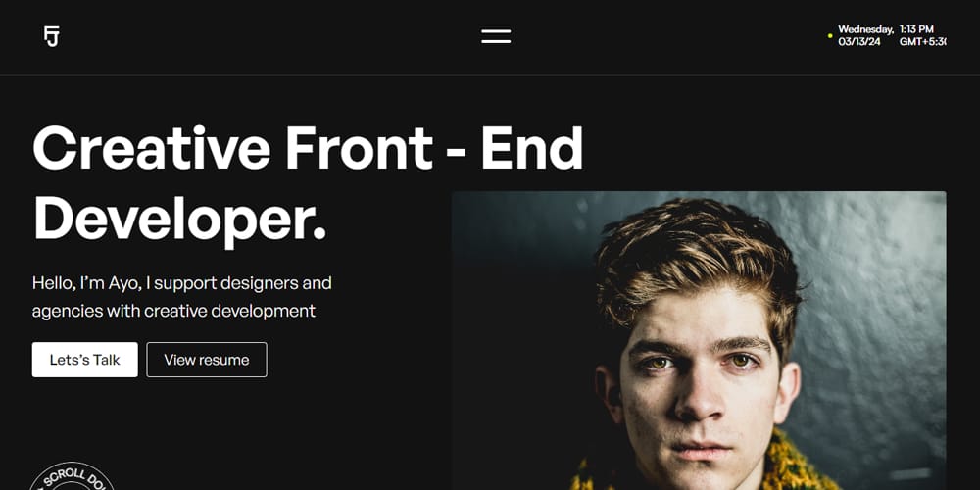The image size is (980, 490).
Task: Click the Developer. heading line
Action: point(180,218)
